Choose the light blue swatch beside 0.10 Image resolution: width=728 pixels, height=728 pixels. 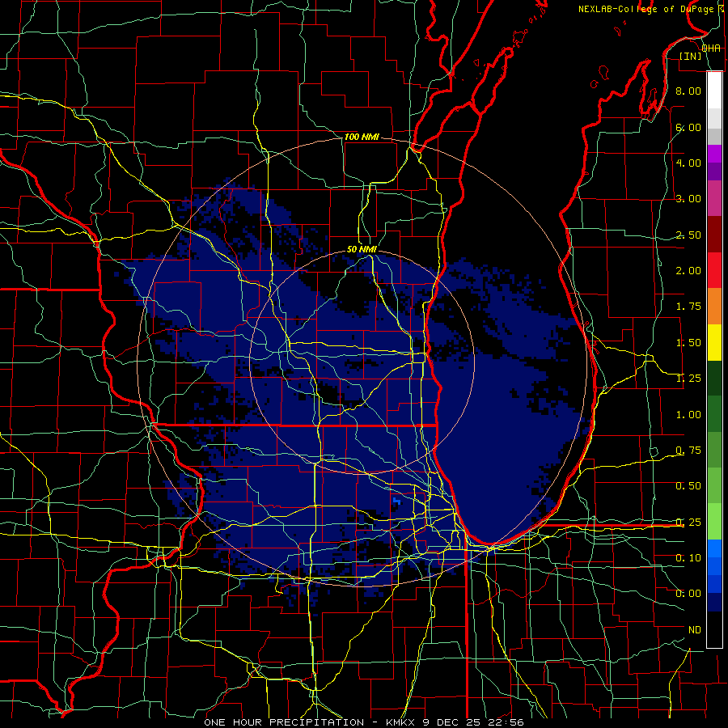pyautogui.click(x=714, y=548)
